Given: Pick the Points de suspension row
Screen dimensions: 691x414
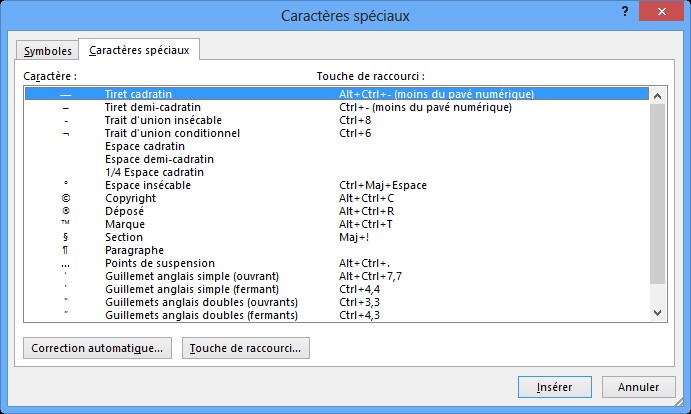Looking at the screenshot, I should point(151,263).
